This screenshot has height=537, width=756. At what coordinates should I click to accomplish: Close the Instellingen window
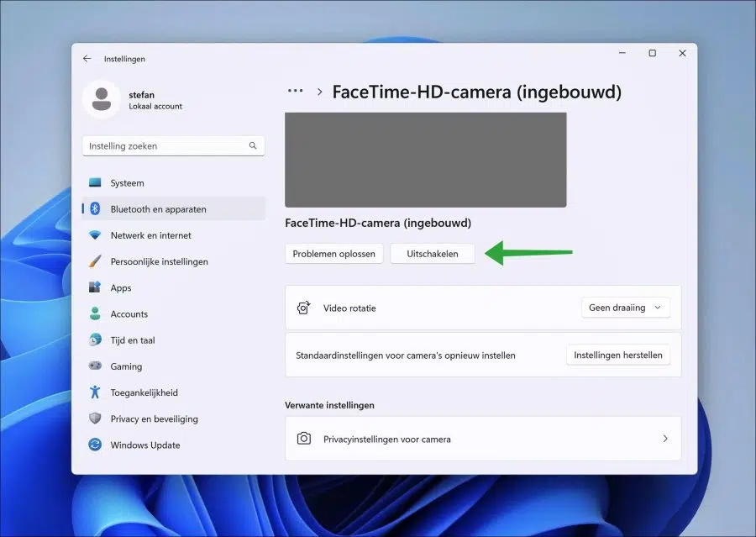(682, 53)
